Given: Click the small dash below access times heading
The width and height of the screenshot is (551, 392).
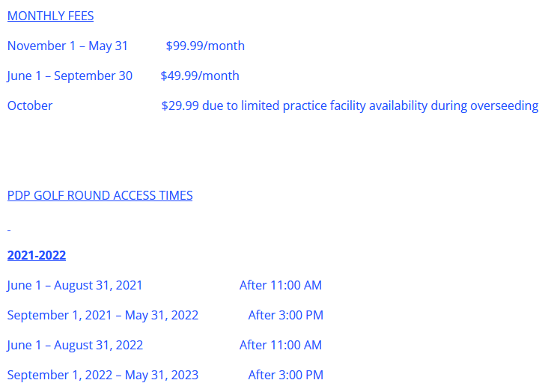Looking at the screenshot, I should [x=9, y=230].
